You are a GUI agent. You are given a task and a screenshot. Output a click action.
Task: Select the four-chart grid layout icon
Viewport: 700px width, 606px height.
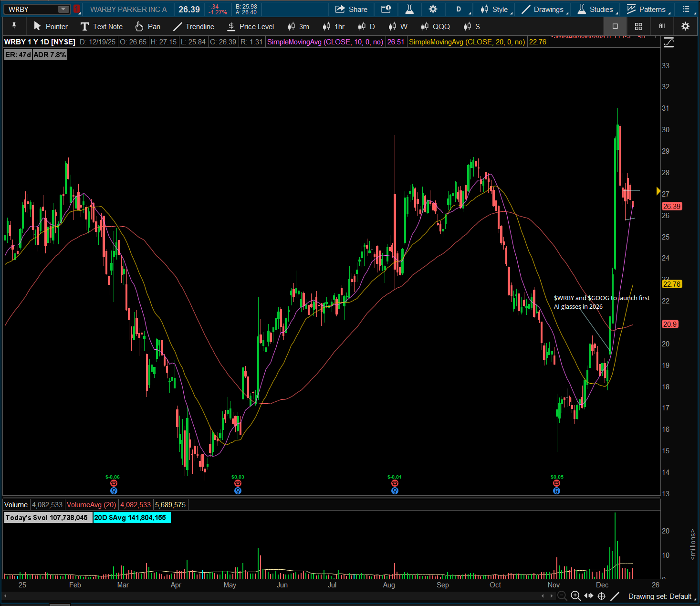coord(638,26)
